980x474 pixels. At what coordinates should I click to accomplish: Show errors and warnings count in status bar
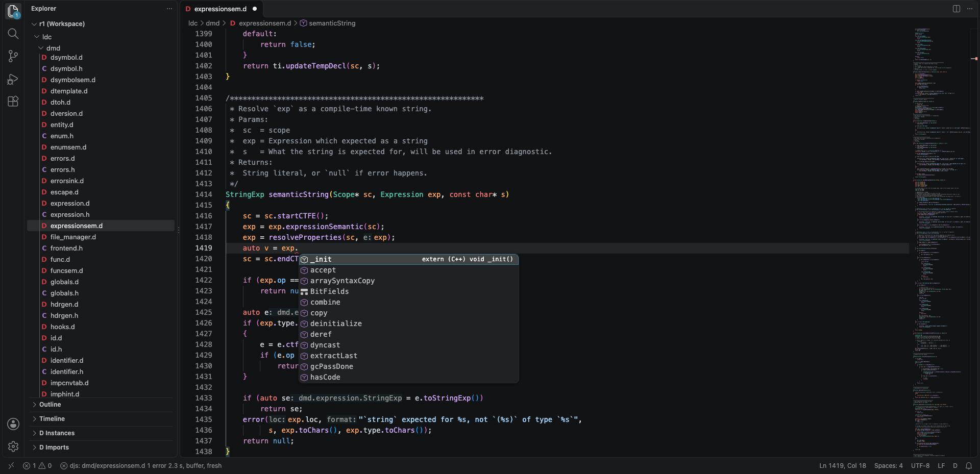(37, 466)
